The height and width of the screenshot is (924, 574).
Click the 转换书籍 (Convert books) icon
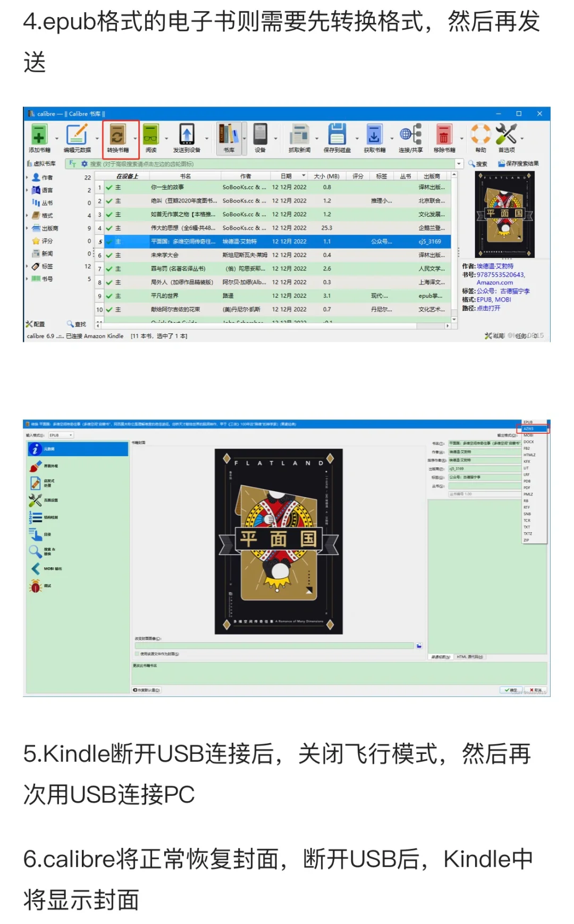pos(117,134)
